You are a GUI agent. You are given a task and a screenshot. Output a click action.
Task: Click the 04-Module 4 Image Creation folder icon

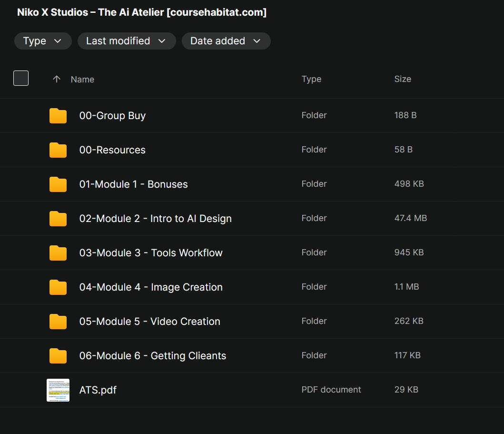pos(58,287)
